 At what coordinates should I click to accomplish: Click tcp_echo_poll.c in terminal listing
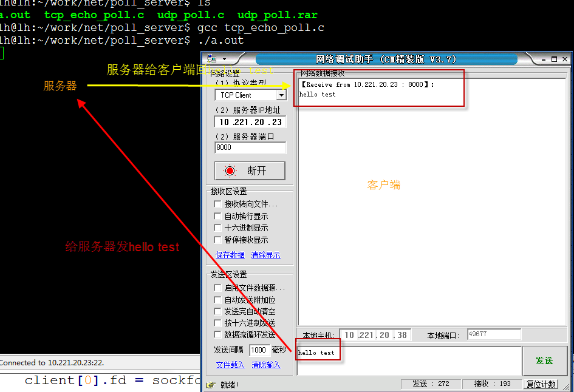(x=94, y=15)
